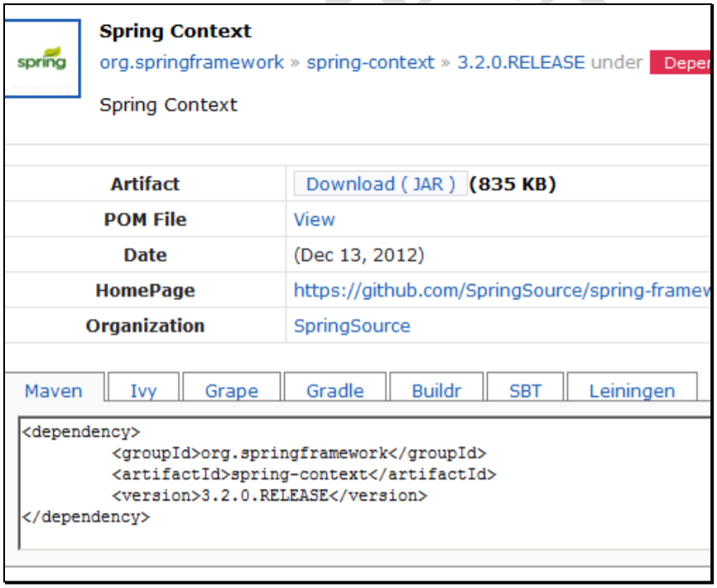This screenshot has width=717, height=588.
Task: Click the "POM File" row label
Action: click(x=145, y=219)
